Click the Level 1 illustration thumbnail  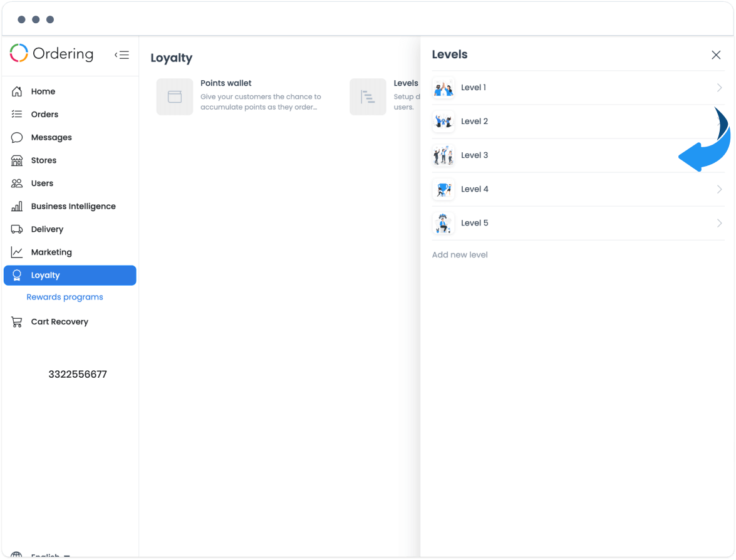click(x=443, y=88)
